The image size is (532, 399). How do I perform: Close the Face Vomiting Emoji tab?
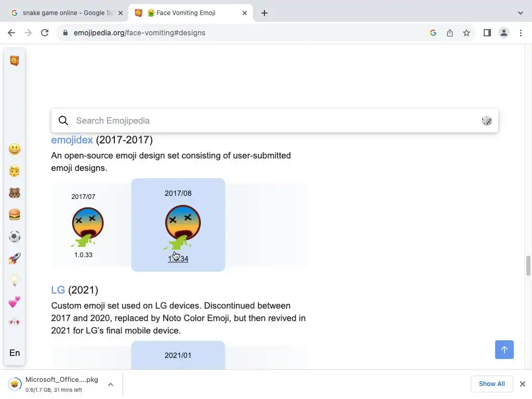[x=245, y=13]
